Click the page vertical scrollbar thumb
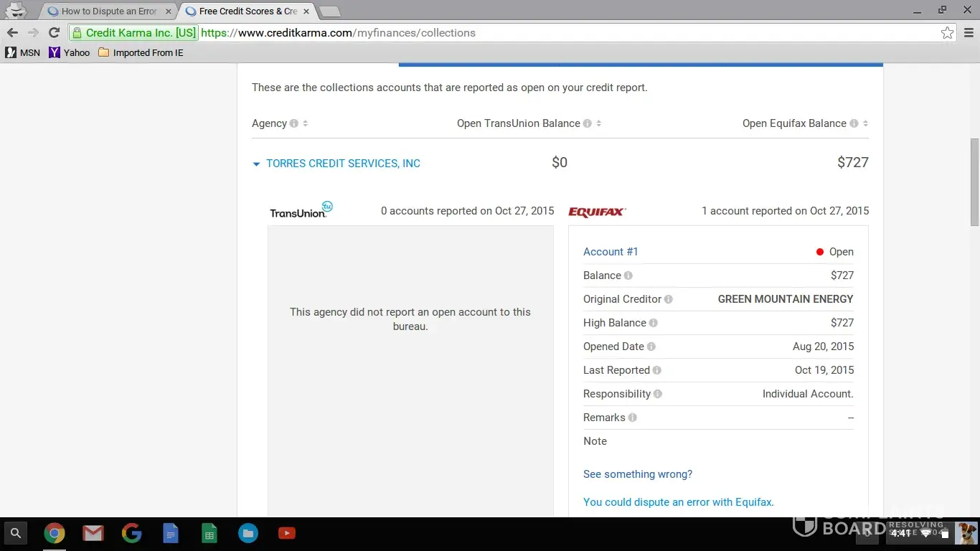The image size is (980, 551). click(974, 182)
